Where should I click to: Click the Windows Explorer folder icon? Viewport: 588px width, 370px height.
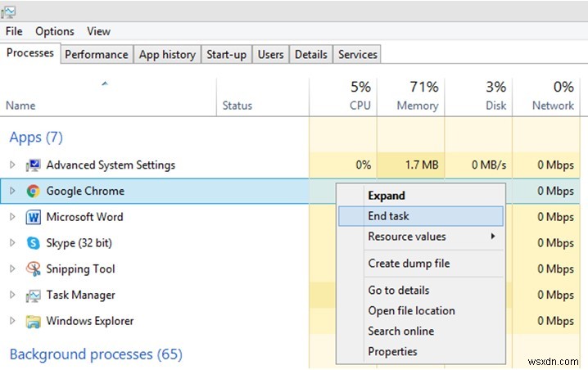coord(34,322)
